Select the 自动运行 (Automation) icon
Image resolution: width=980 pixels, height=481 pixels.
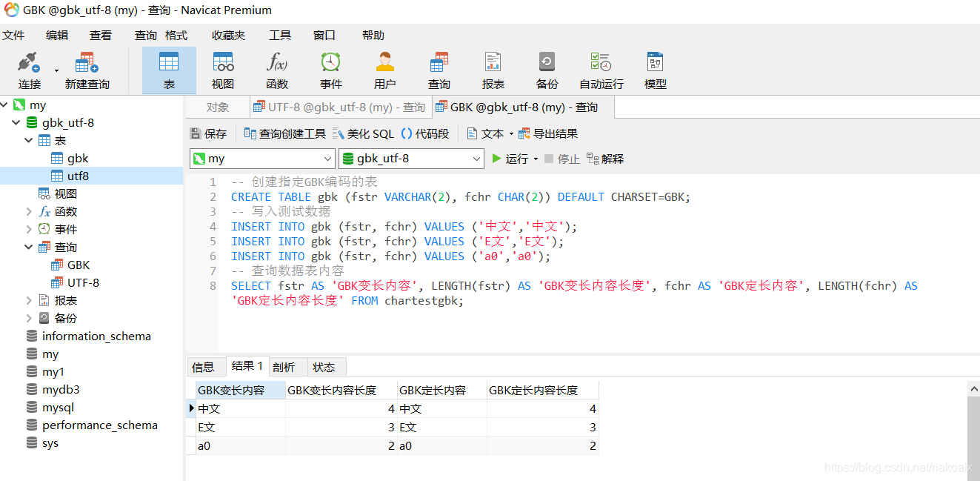click(x=601, y=69)
